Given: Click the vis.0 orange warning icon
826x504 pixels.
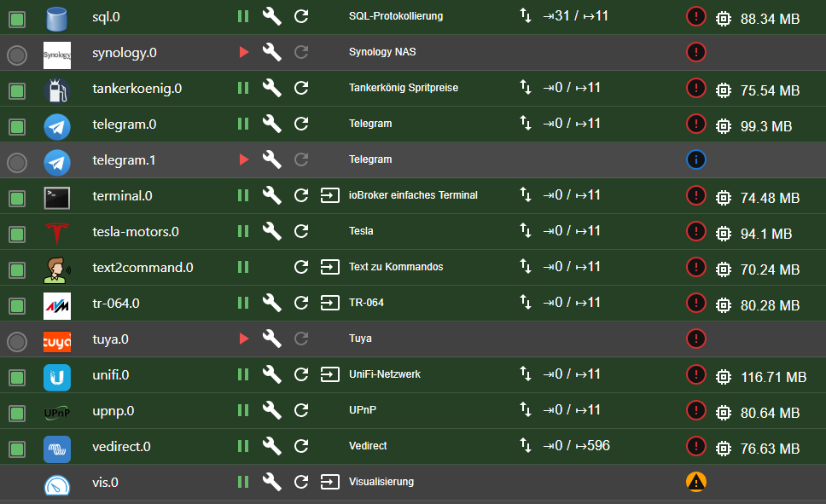Looking at the screenshot, I should click(696, 482).
